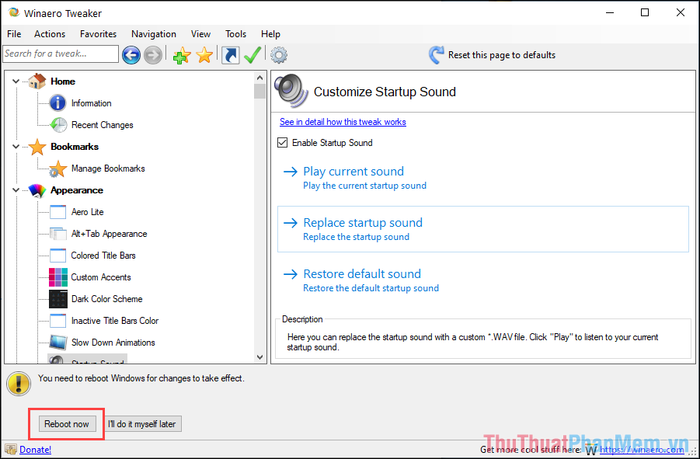
Task: Click the Custom Accents color grid icon
Action: (58, 277)
